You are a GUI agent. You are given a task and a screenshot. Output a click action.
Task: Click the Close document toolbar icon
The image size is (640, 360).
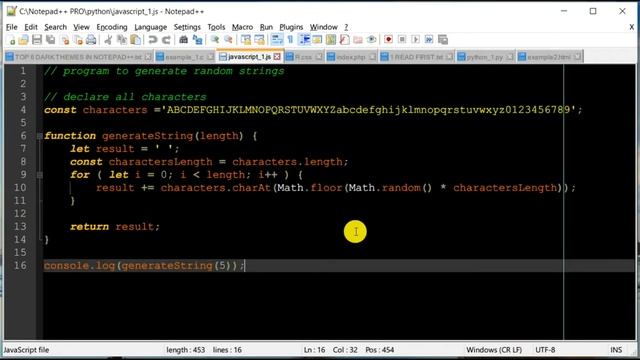pyautogui.click(x=64, y=40)
